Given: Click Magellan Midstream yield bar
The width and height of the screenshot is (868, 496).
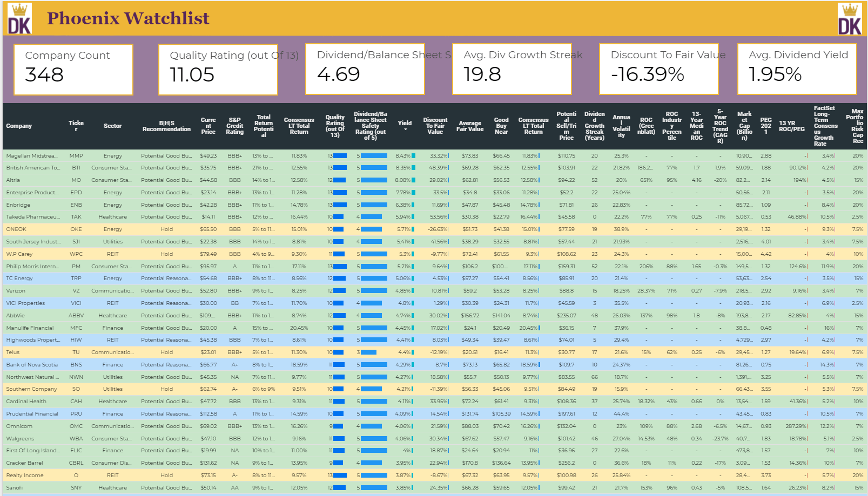Looking at the screenshot, I should click(414, 156).
